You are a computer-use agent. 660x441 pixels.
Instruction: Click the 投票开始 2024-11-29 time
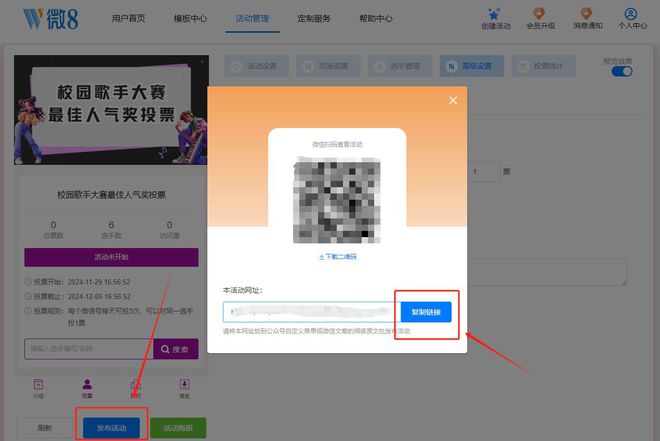(99, 282)
